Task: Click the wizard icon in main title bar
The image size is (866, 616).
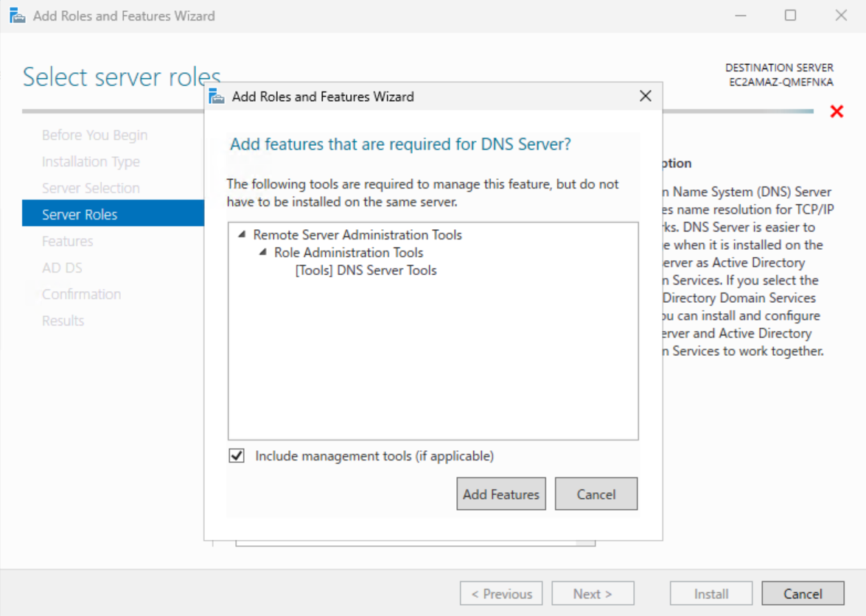Action: click(18, 15)
